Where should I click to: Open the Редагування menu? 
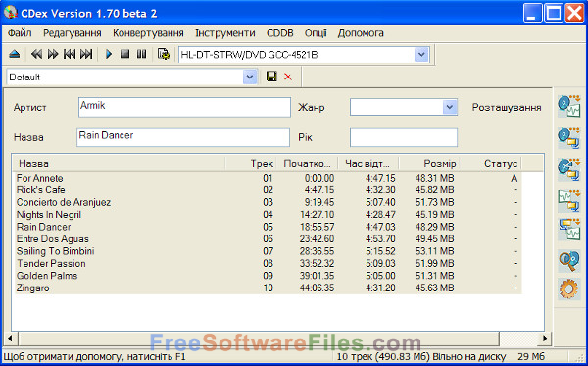[72, 33]
